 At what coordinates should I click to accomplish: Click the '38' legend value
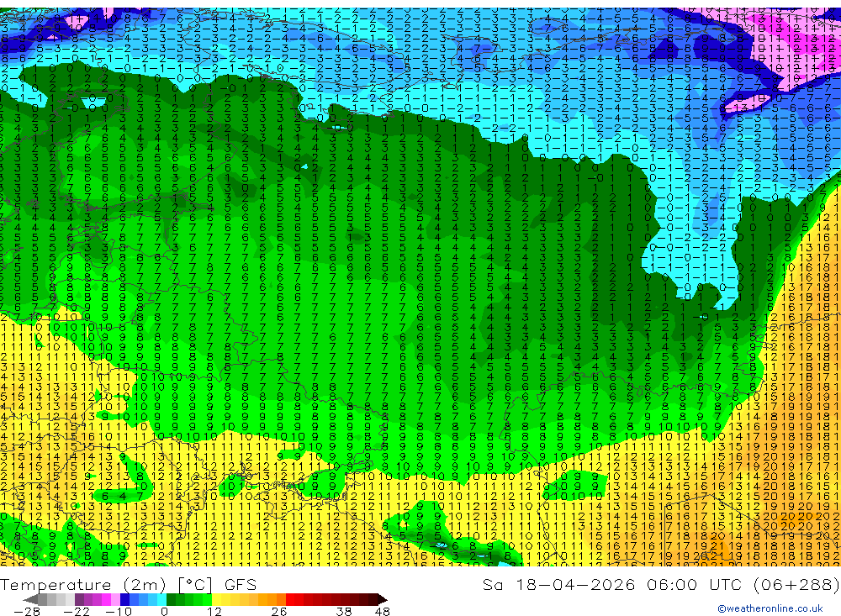344,612
